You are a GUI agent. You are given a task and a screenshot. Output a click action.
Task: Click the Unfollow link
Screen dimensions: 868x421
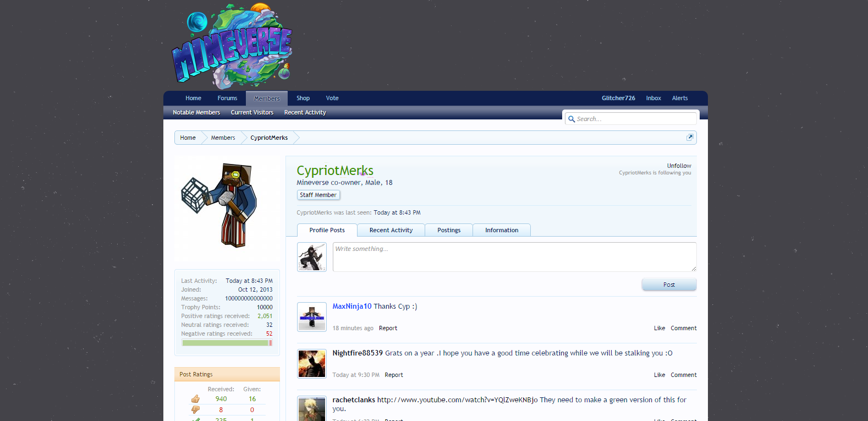click(679, 166)
